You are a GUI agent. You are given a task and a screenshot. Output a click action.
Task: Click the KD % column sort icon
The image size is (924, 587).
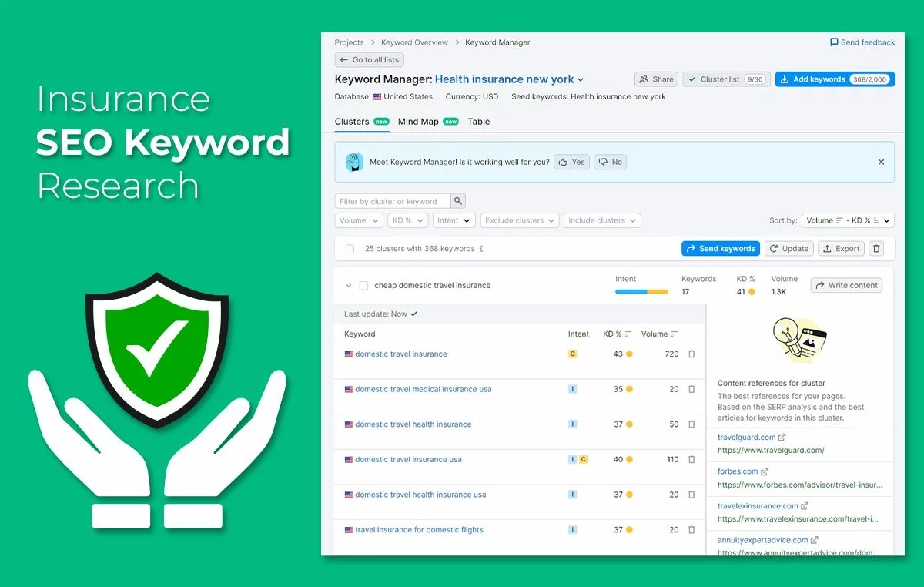(628, 334)
